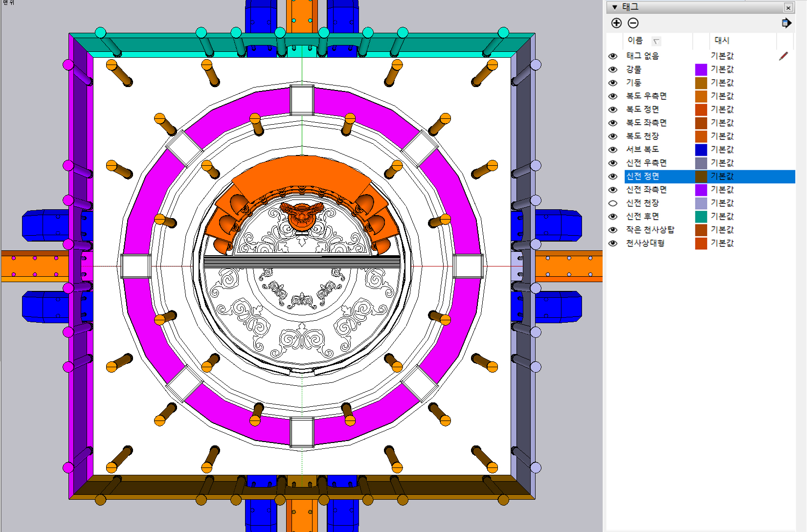Click the add tag plus icon
807x532 pixels.
point(616,23)
